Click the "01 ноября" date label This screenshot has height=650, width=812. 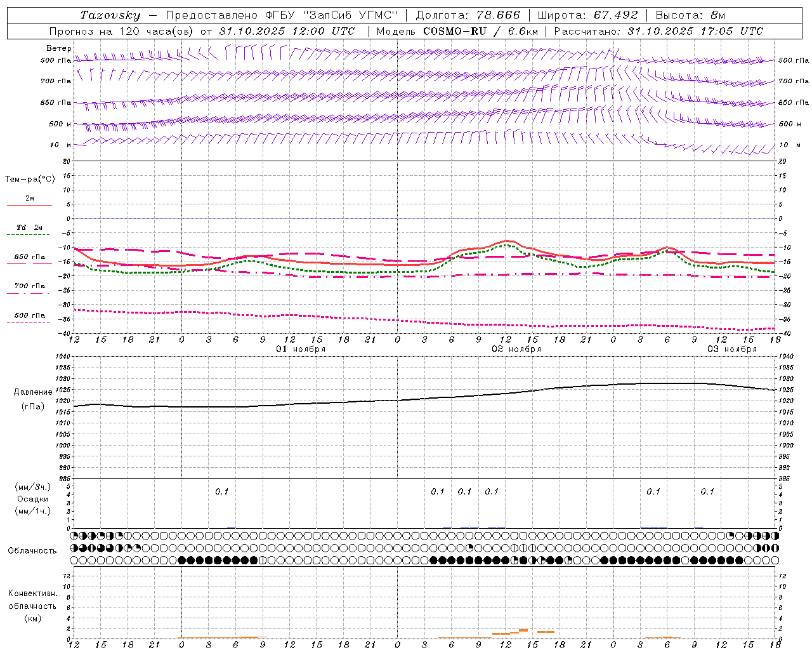coord(301,349)
